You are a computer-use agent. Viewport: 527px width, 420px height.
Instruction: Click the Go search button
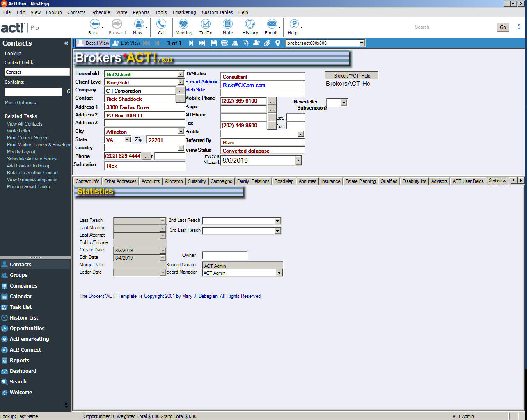[x=503, y=27]
